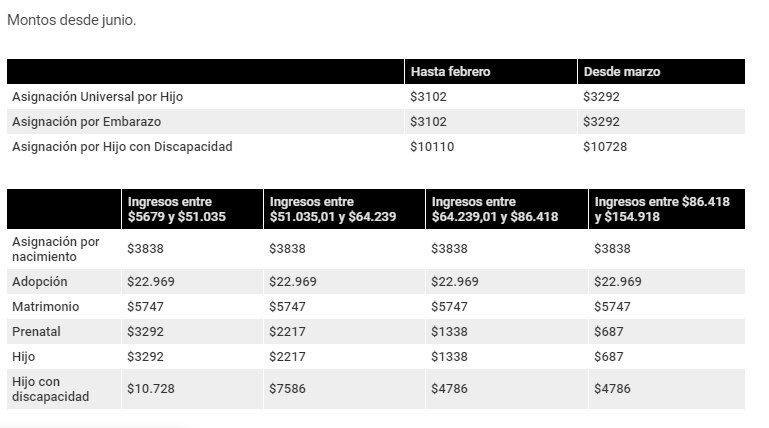This screenshot has width=769, height=428.
Task: Click the 'Ingresos entre $86.418 y $154.918' header
Action: tap(662, 209)
